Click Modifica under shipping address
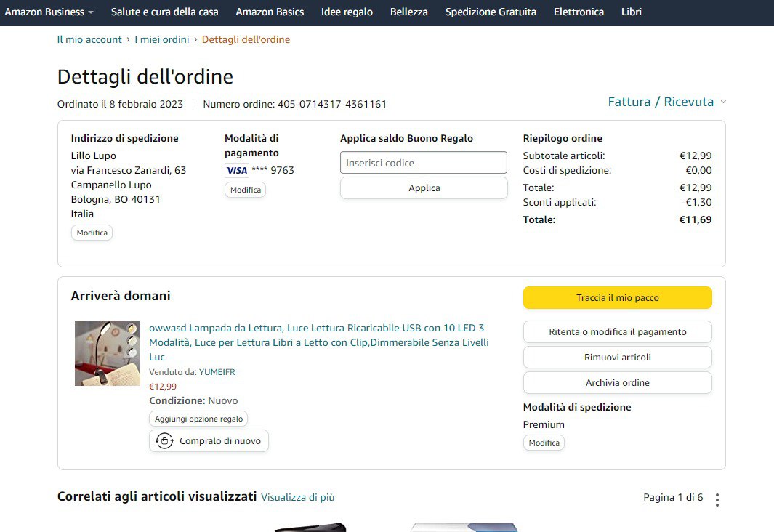The width and height of the screenshot is (774, 532). (92, 233)
